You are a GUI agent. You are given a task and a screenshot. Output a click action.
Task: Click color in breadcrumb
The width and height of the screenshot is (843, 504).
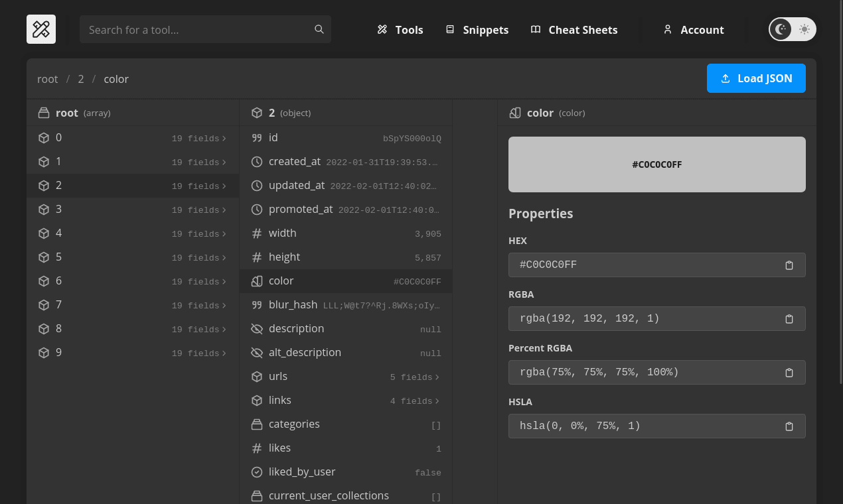116,79
